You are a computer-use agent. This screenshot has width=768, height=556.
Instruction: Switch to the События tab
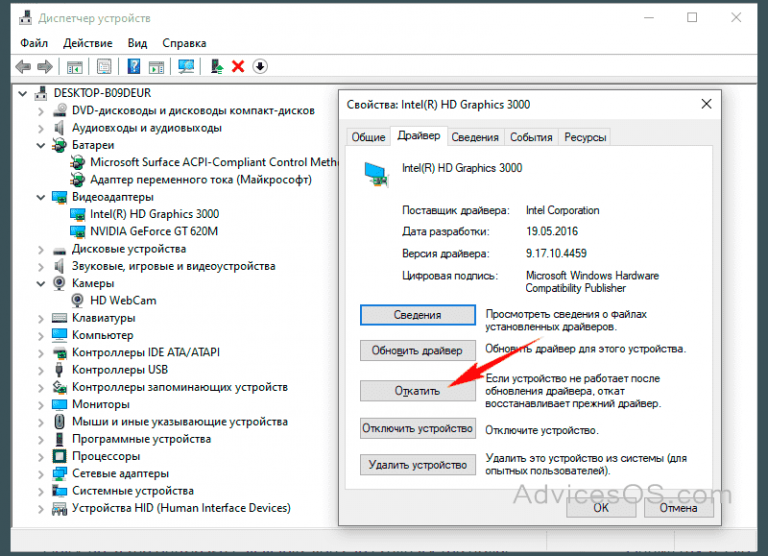531,137
